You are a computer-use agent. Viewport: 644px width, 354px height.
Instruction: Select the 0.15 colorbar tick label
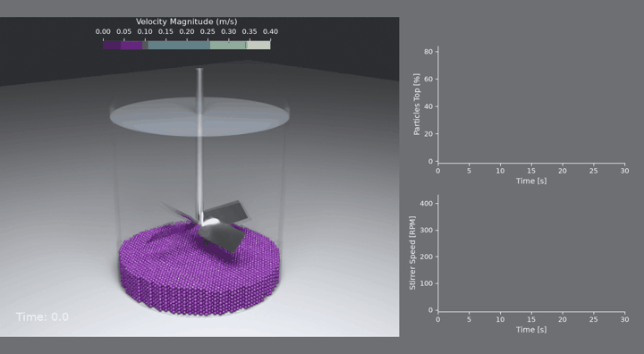pos(165,31)
